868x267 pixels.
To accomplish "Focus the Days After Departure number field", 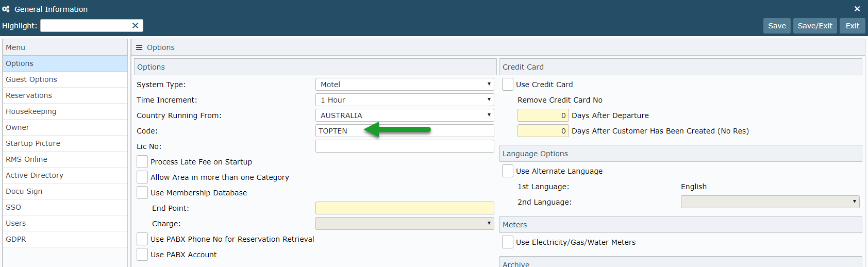I will tap(543, 115).
